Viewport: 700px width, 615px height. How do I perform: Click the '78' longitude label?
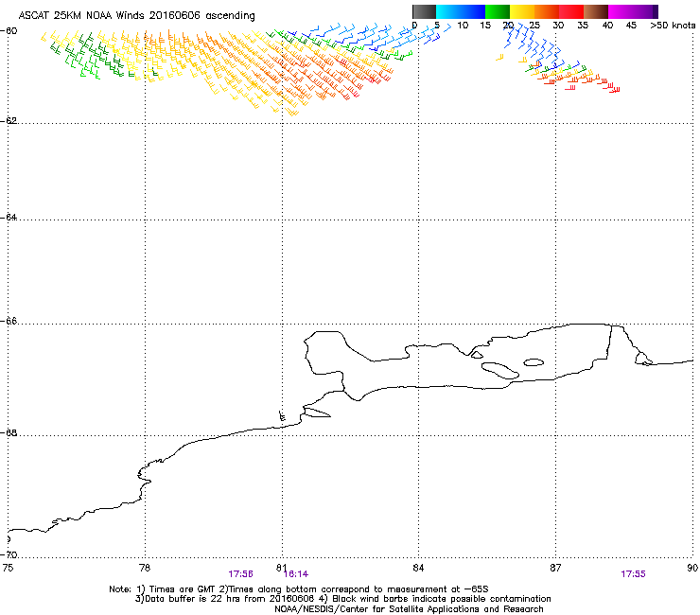pos(145,568)
